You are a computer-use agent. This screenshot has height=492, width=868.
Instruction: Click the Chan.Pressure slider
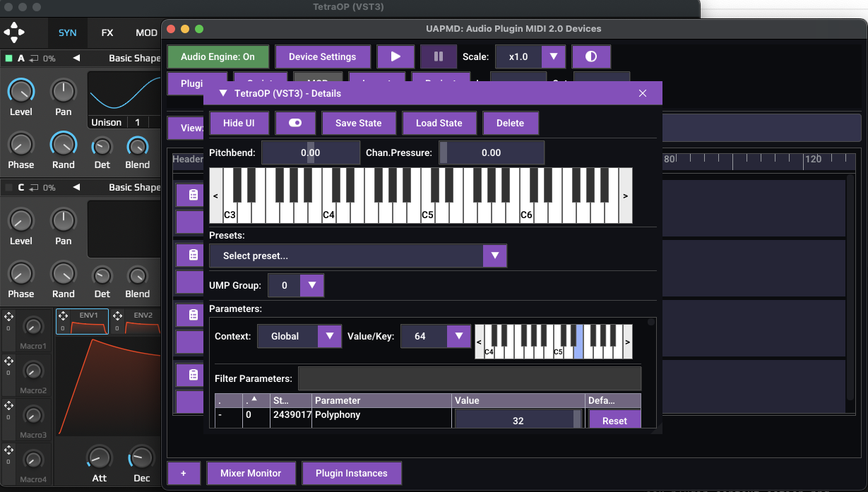(492, 152)
